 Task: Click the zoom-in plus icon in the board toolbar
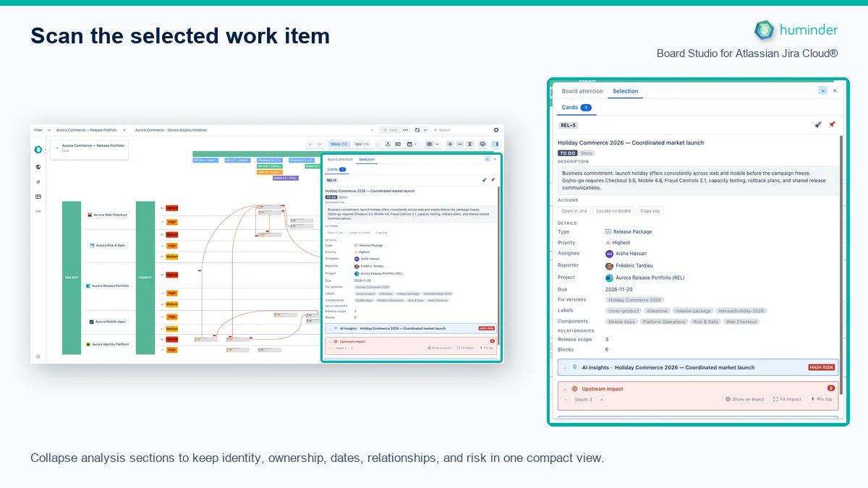click(450, 144)
